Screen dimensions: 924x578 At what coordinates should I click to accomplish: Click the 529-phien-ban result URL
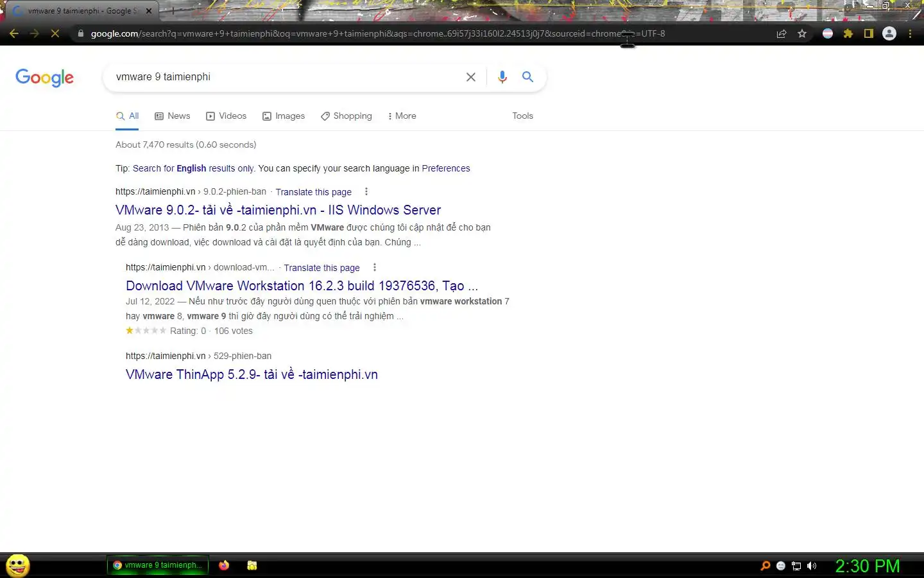click(x=199, y=356)
